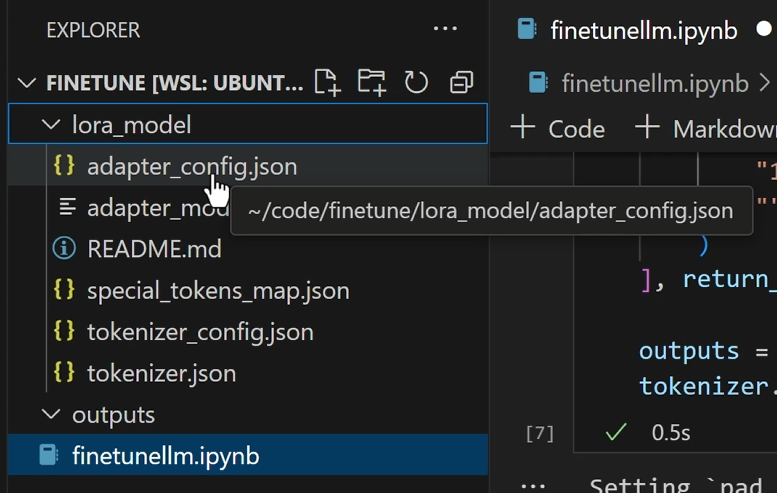Refresh the Explorer file tree
The width and height of the screenshot is (777, 493).
[x=416, y=82]
